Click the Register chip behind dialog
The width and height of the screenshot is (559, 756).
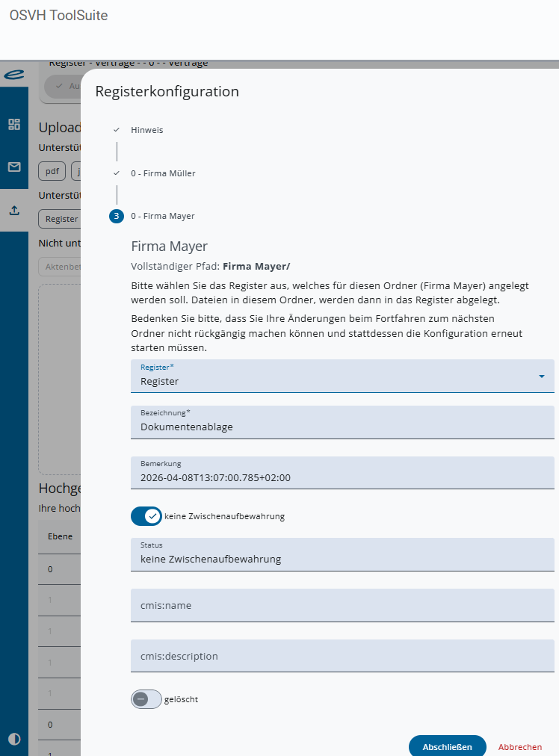60,219
